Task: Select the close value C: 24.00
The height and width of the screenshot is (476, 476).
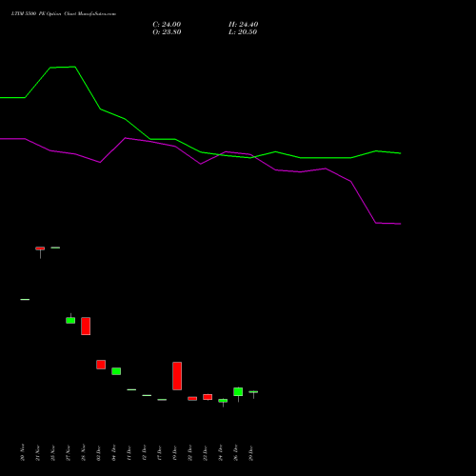Action: [x=167, y=25]
